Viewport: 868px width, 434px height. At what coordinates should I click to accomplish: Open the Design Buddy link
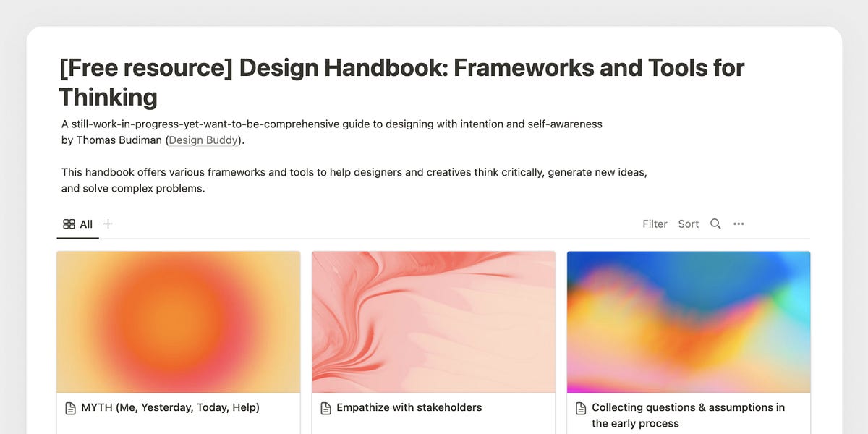203,140
